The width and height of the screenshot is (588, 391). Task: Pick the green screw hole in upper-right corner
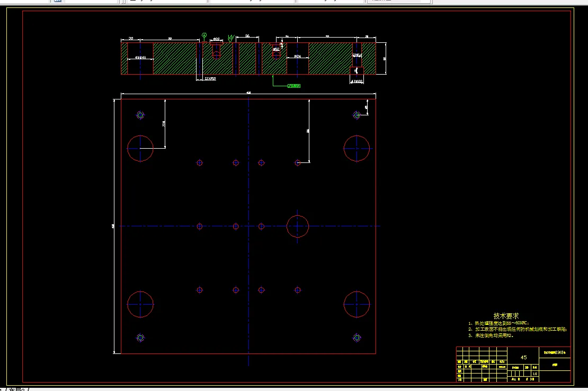(357, 115)
